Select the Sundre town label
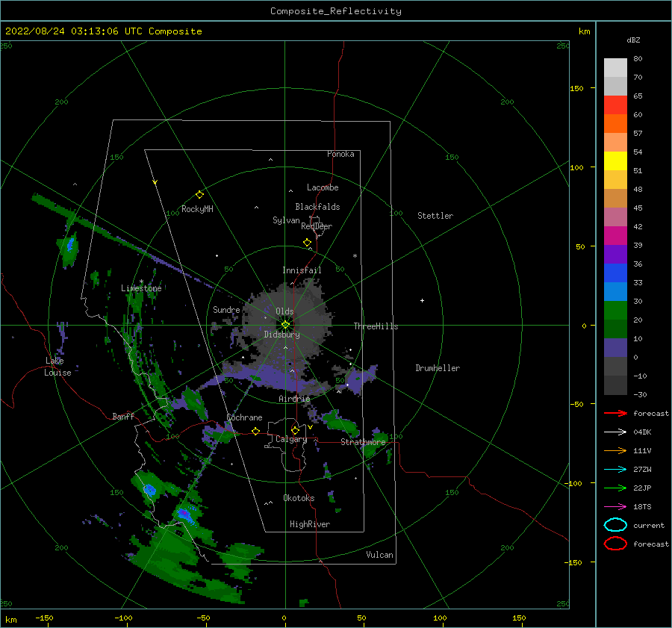Viewport: 672px width, 628px height. click(226, 309)
